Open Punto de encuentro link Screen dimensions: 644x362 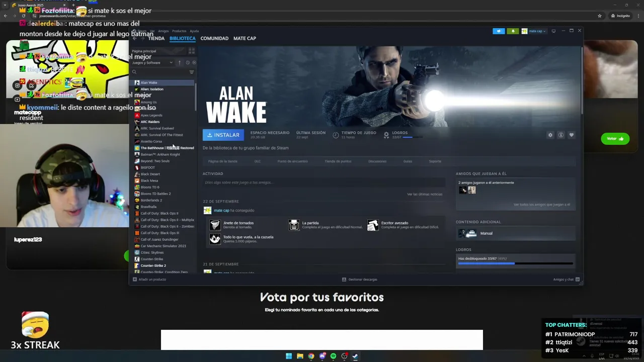coord(292,161)
